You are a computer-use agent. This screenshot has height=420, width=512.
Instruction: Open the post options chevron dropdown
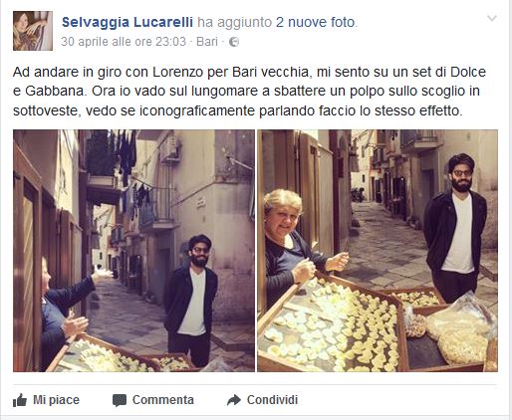(x=492, y=18)
